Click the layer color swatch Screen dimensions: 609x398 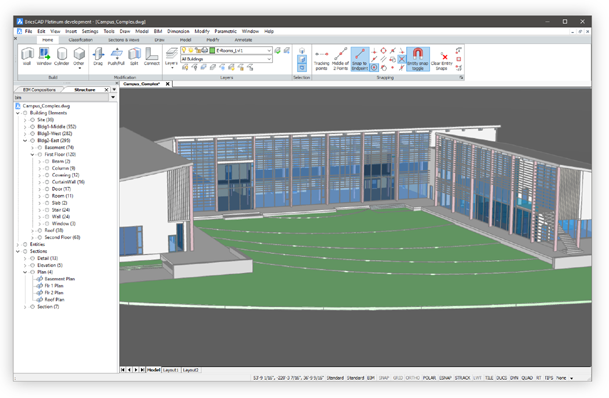(212, 50)
